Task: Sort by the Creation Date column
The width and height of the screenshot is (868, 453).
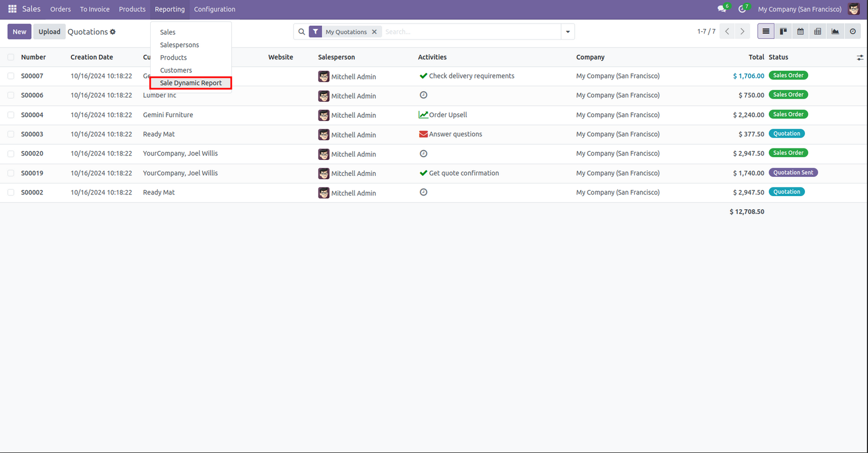Action: click(x=92, y=58)
